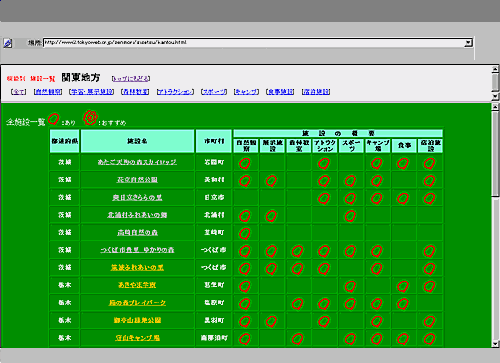The width and height of the screenshot is (500, 363).
Task: Open the 御亭山緑地公園 facility link
Action: [x=137, y=320]
